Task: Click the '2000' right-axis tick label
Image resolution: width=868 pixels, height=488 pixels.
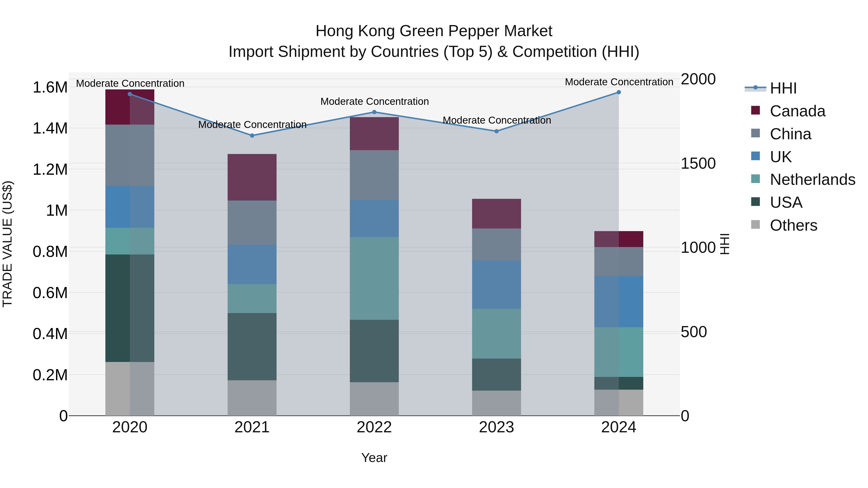Action: point(698,79)
